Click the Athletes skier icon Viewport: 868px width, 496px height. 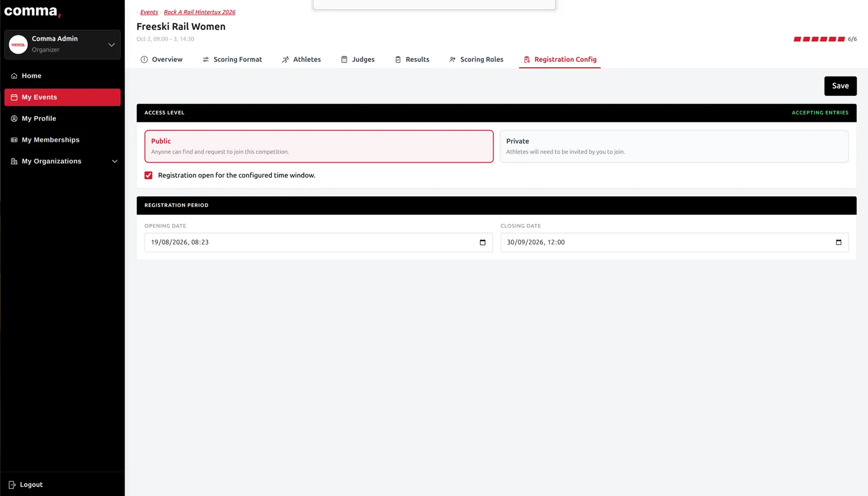(285, 60)
